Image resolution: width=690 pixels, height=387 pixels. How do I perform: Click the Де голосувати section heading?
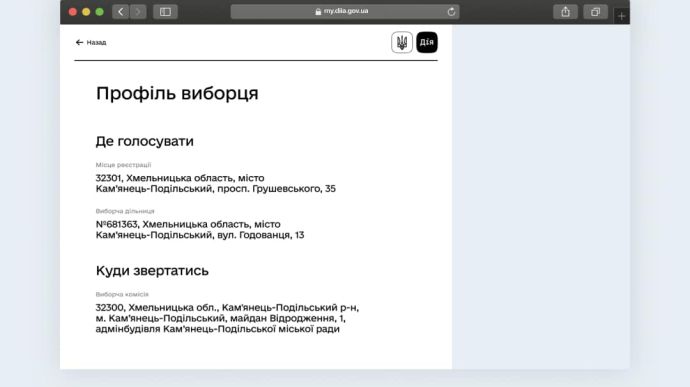click(145, 141)
